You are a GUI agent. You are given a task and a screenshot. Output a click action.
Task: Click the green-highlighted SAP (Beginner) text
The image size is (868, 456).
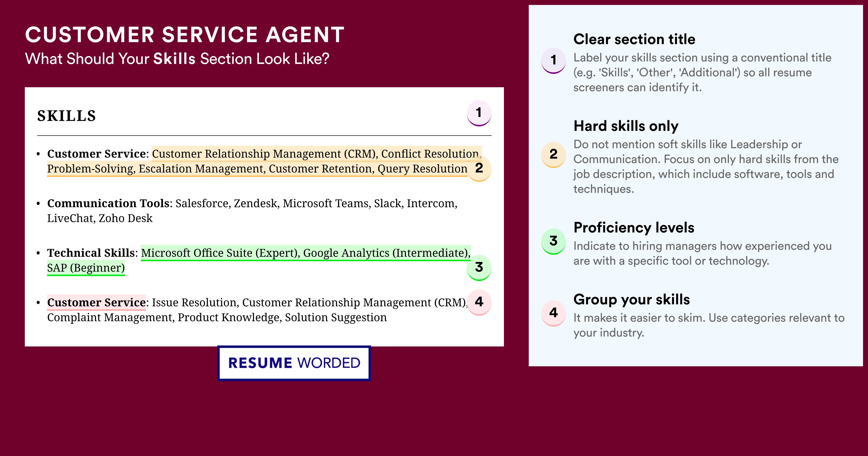click(x=86, y=268)
